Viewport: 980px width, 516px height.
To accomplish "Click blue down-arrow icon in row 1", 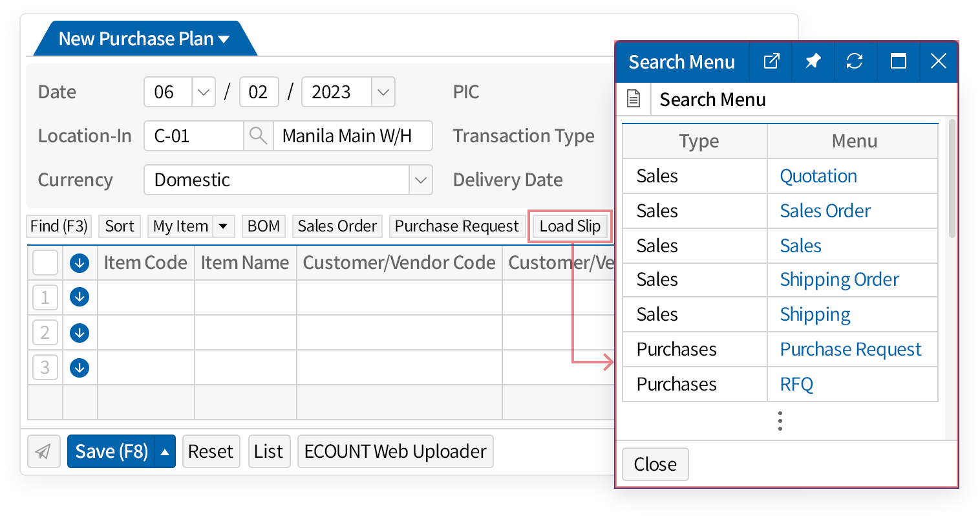I will [x=80, y=297].
